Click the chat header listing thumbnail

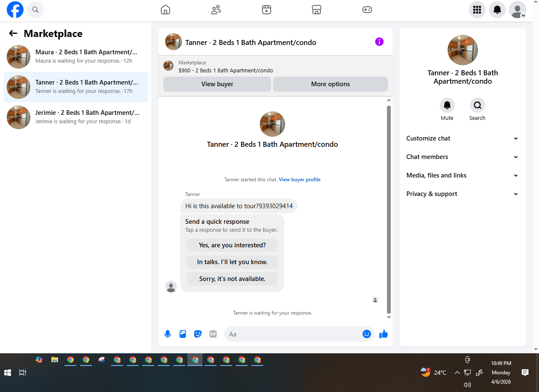pyautogui.click(x=173, y=42)
